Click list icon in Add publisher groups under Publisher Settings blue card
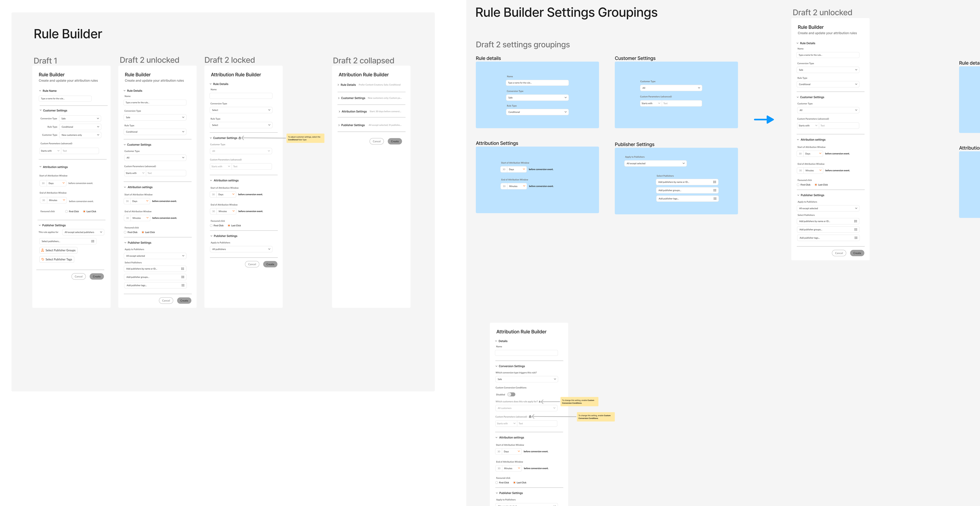 715,190
